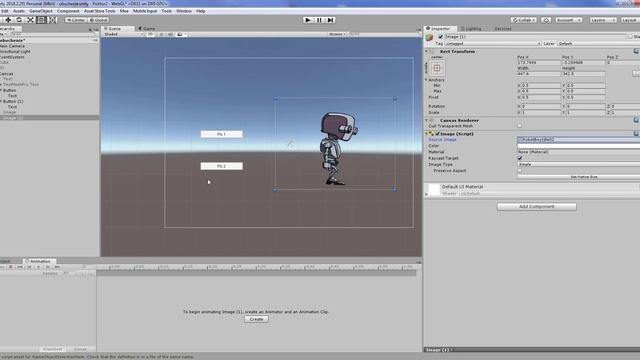Switch to the Inspector tab

coord(440,29)
